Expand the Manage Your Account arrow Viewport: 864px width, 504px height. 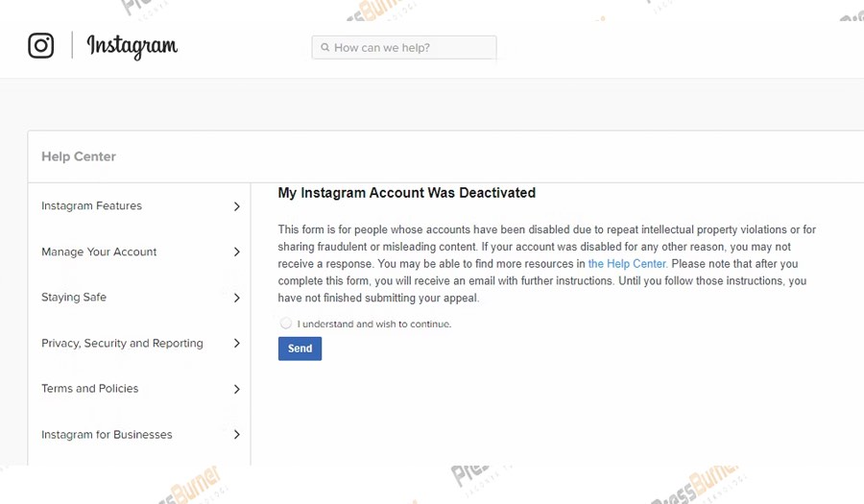point(237,252)
